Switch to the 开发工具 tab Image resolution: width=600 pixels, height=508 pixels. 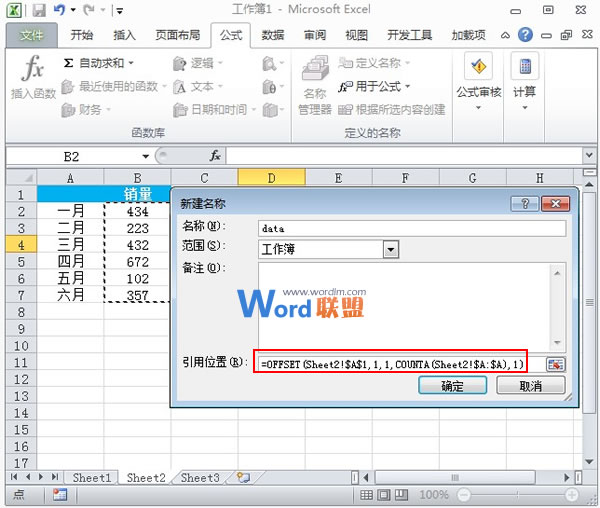click(x=409, y=35)
